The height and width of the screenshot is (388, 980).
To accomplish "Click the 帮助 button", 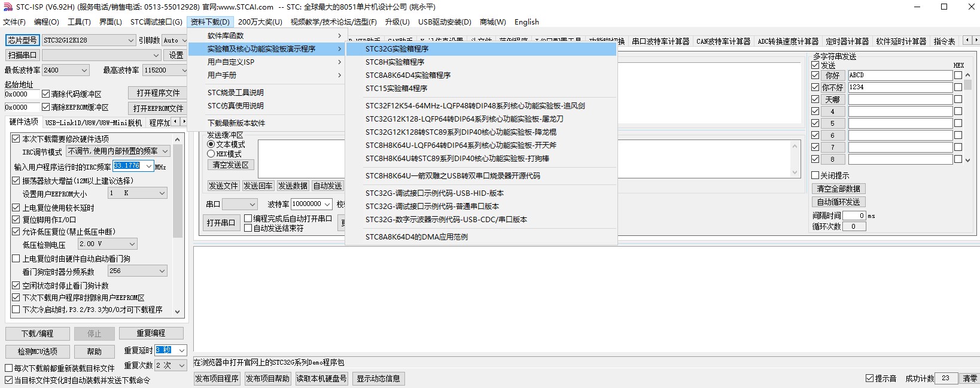I will (x=94, y=351).
